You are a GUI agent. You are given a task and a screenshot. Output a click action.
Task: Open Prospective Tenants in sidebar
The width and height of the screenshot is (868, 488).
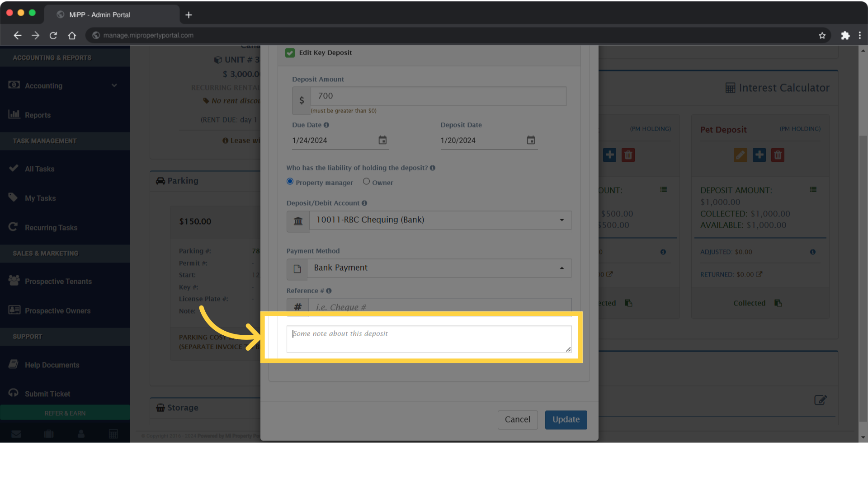click(x=65, y=282)
